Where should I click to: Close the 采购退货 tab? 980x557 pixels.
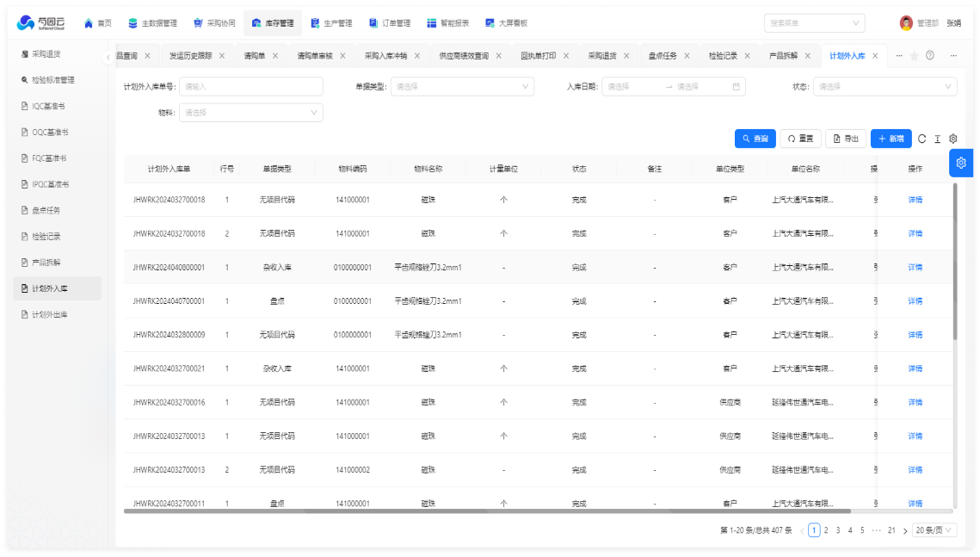coord(626,56)
